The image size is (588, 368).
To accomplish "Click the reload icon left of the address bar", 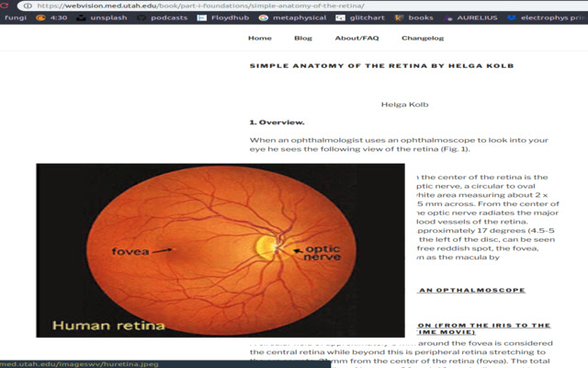I will click(x=4, y=6).
